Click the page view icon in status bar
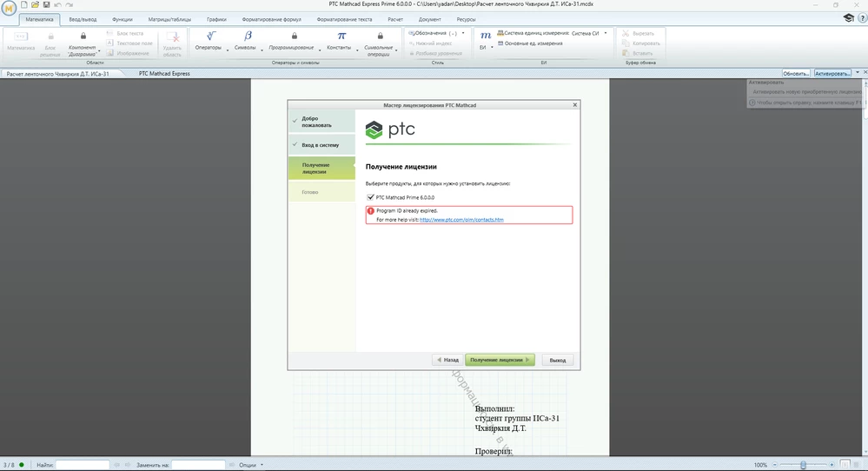Screen dimensions: 868x471 click(845, 465)
